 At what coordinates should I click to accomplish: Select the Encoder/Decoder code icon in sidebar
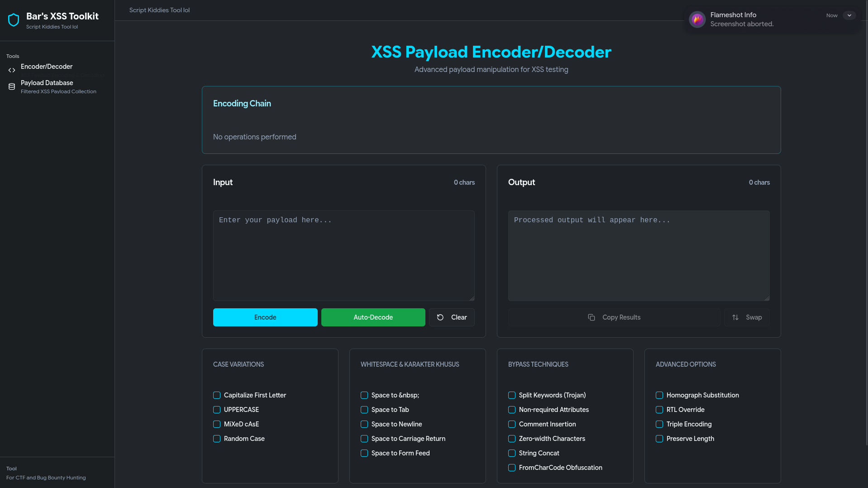pyautogui.click(x=11, y=70)
